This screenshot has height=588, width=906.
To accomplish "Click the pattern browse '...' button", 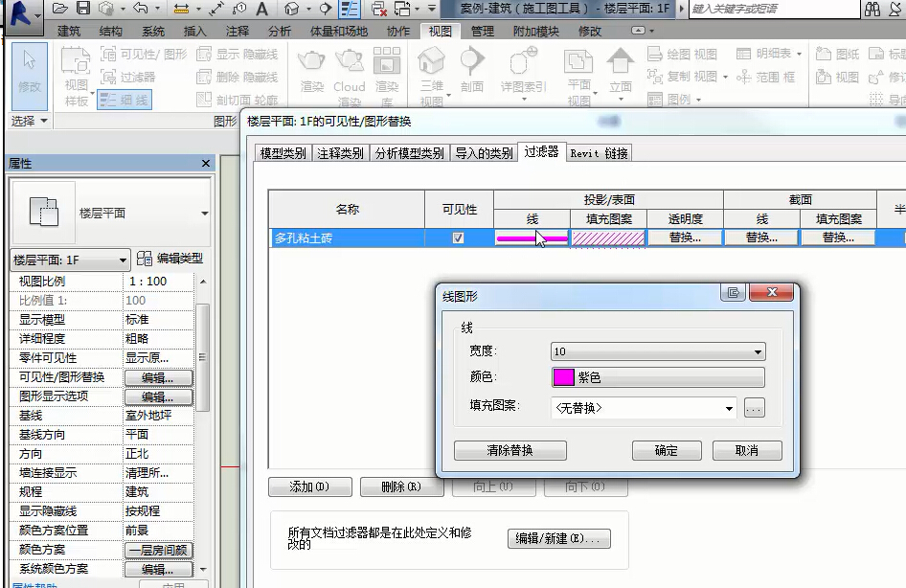I will [754, 408].
